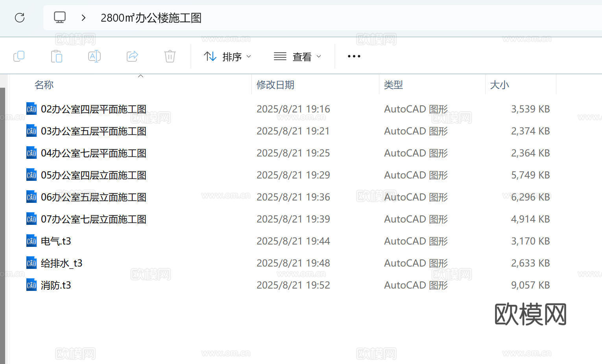This screenshot has height=364, width=602.
Task: Click the CAD icon of 02办公室四层平面施工图
Action: [31, 109]
